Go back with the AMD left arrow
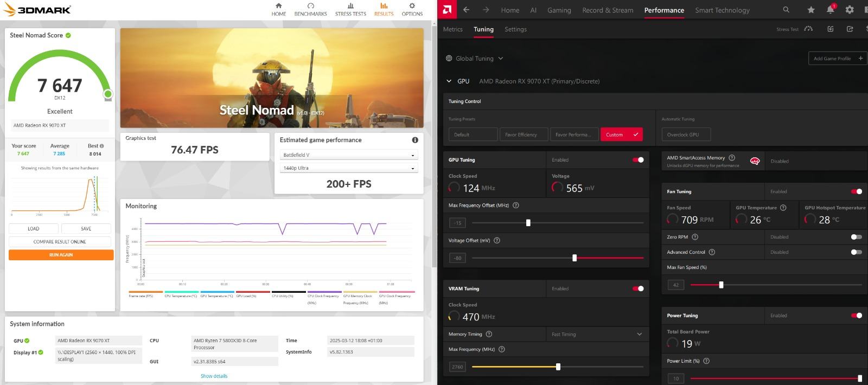The image size is (868, 385). click(466, 10)
